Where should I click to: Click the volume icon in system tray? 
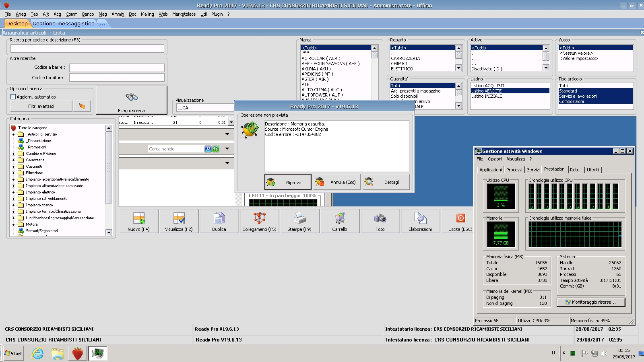604,354
